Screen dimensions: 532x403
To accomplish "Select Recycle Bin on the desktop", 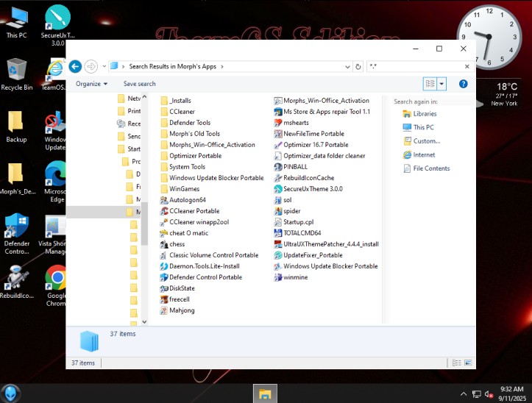I will 16,74.
